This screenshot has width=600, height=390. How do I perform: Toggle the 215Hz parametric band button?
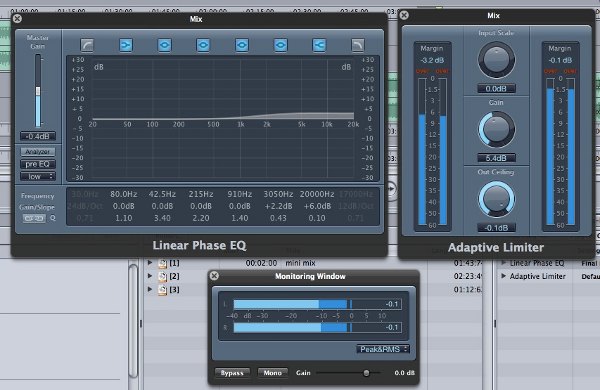click(203, 45)
